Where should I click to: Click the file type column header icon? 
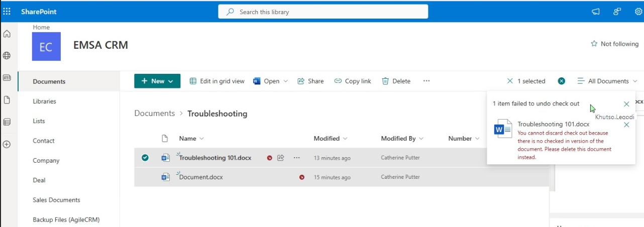coord(164,138)
